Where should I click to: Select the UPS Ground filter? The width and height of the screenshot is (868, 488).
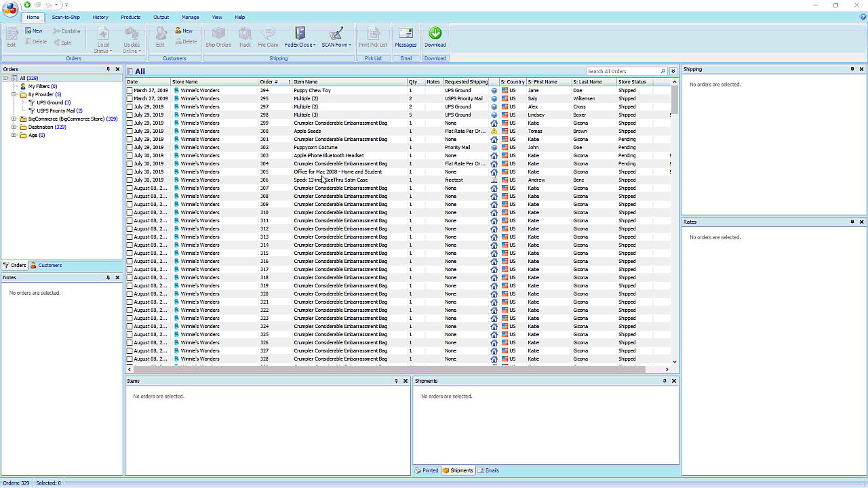[50, 102]
